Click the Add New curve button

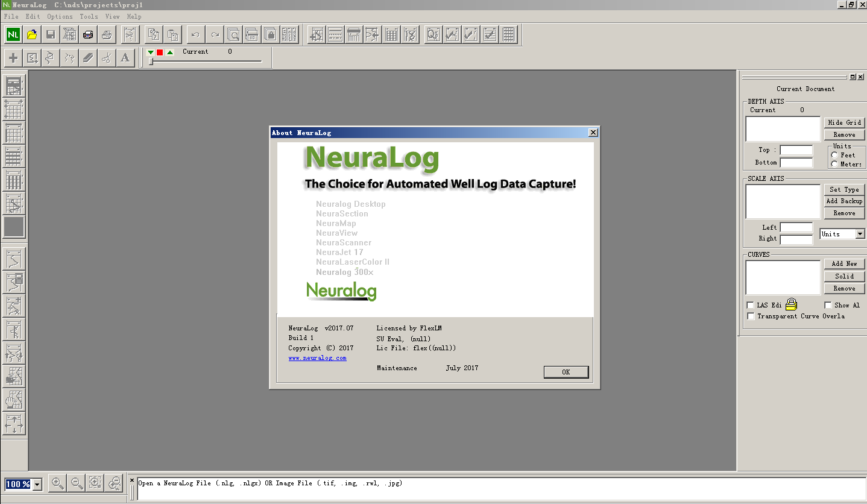[844, 263]
